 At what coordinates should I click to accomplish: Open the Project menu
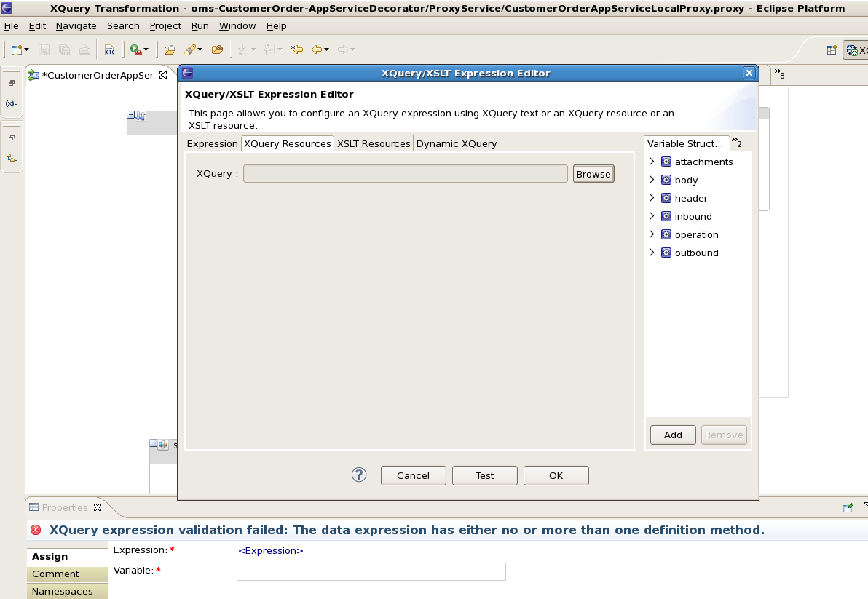165,26
